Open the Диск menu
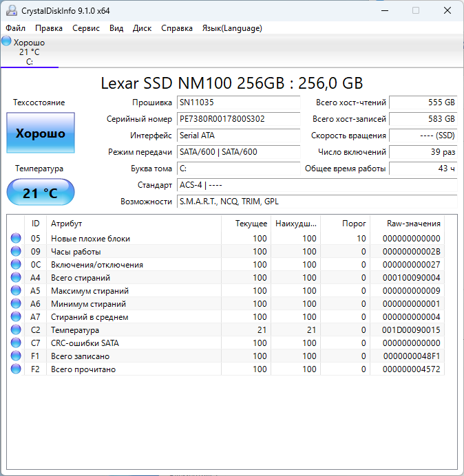This screenshot has height=476, width=464. click(x=142, y=28)
